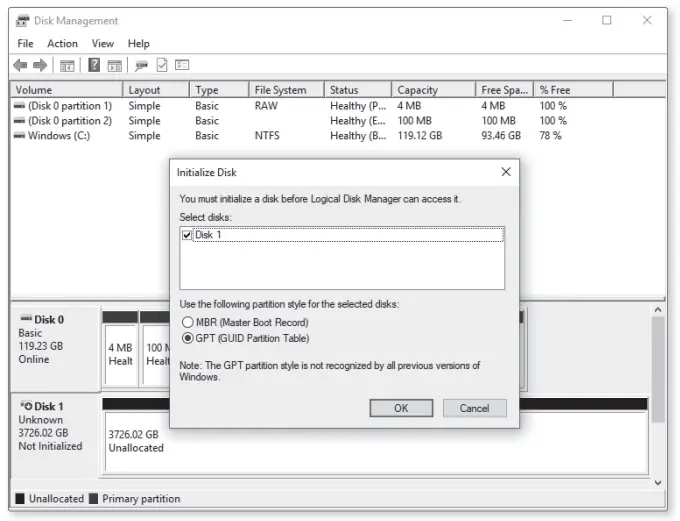
Task: Click the Rescan/Connect disk toolbar icon
Action: (x=141, y=66)
